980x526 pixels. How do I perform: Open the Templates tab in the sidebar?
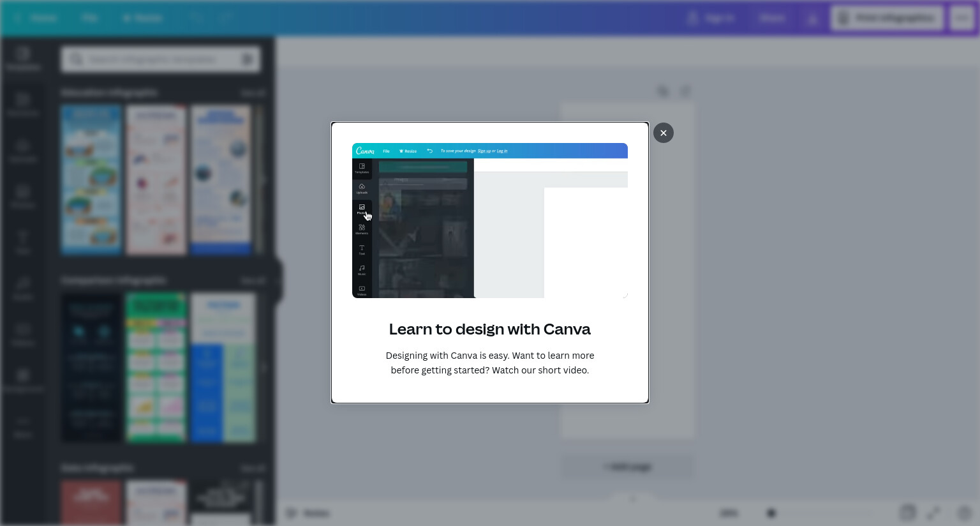(23, 59)
